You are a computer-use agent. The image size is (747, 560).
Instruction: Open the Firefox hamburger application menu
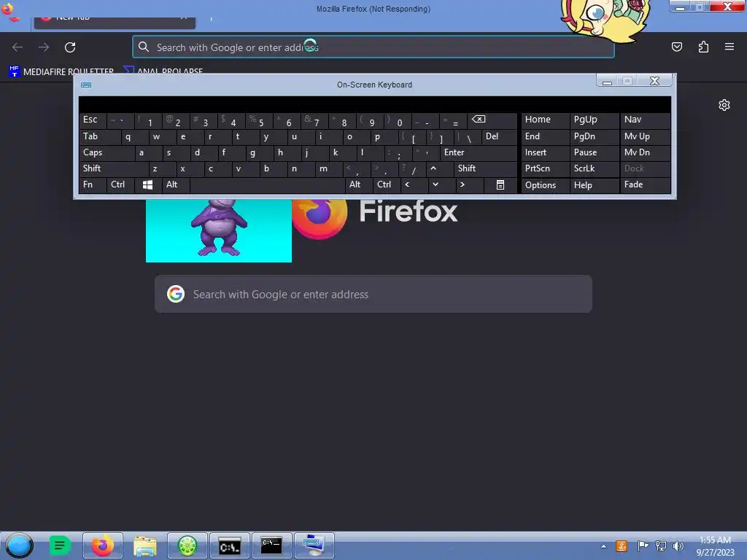(x=729, y=47)
